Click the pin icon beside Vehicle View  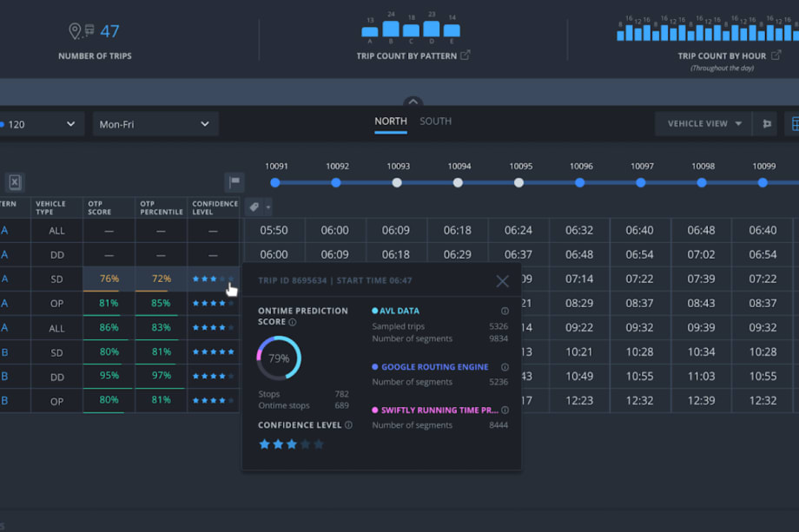click(x=767, y=123)
